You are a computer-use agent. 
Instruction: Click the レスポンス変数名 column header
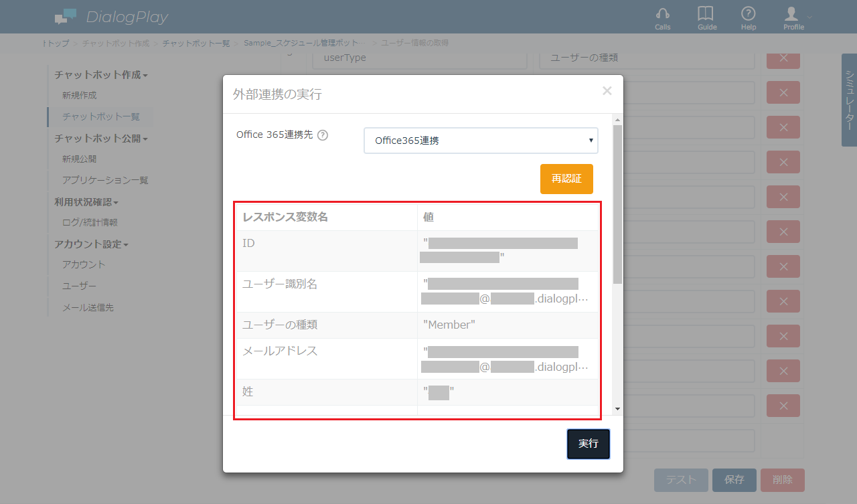coord(285,217)
